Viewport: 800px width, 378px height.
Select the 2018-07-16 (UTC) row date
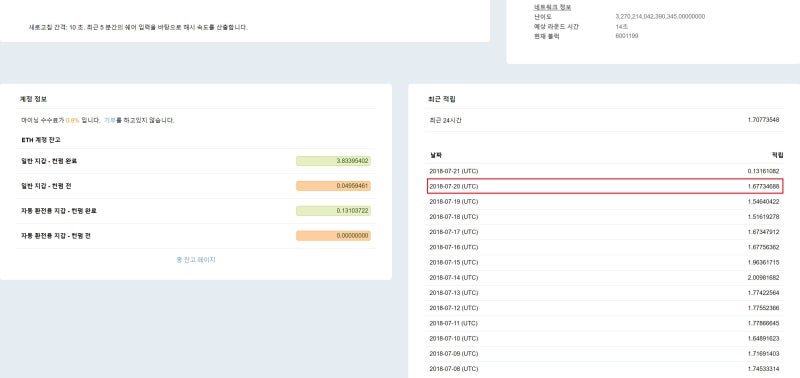[x=454, y=247]
